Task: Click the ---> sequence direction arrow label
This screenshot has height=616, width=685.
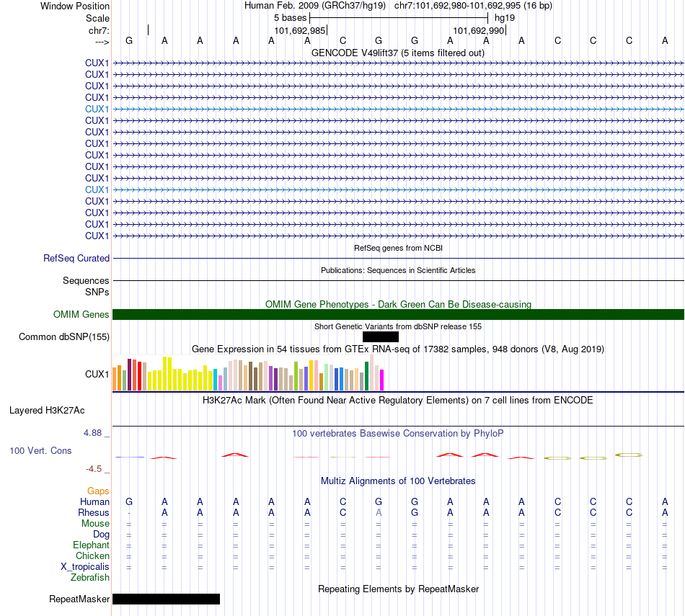Action: (x=102, y=42)
